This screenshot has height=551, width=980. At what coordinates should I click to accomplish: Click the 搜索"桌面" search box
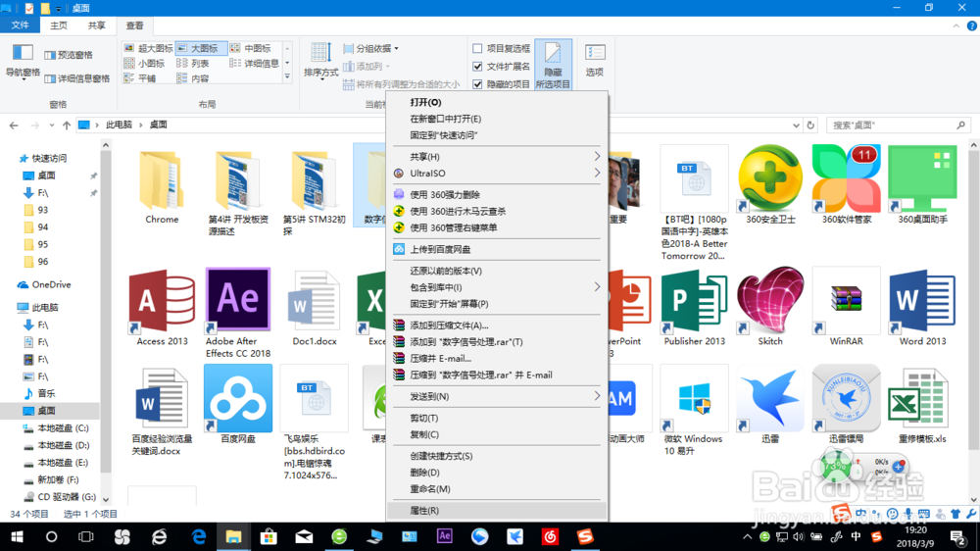coord(898,125)
